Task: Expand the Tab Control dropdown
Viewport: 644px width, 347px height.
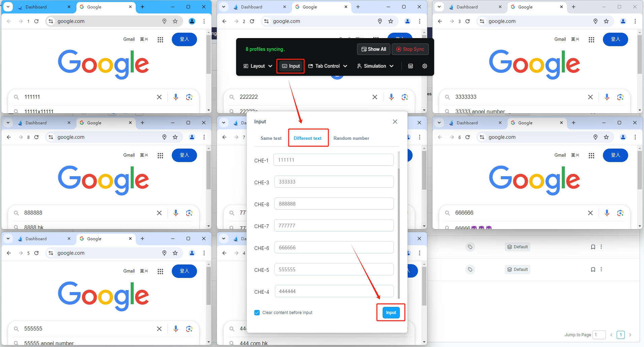Action: pos(328,66)
